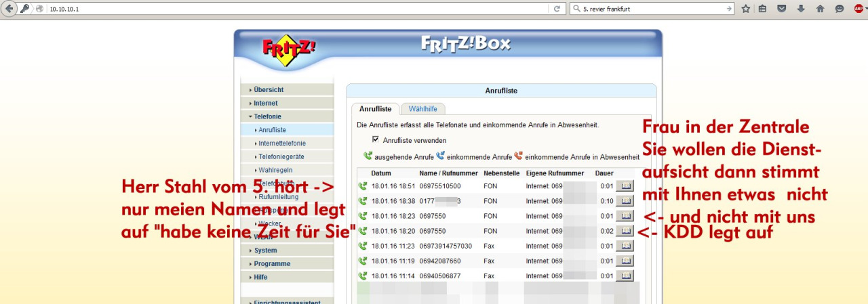Click the date '18.01.16 11:19'
This screenshot has width=868, height=304.
393,261
